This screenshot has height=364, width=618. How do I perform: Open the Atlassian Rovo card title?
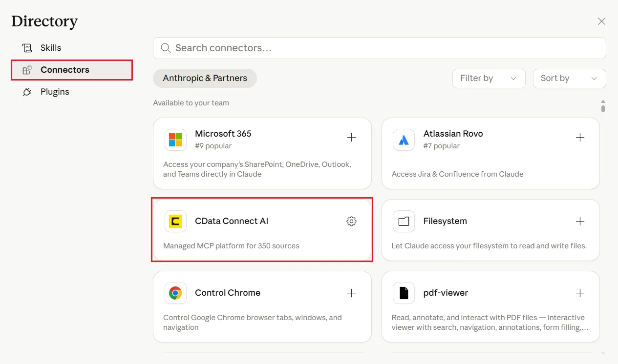tap(453, 134)
